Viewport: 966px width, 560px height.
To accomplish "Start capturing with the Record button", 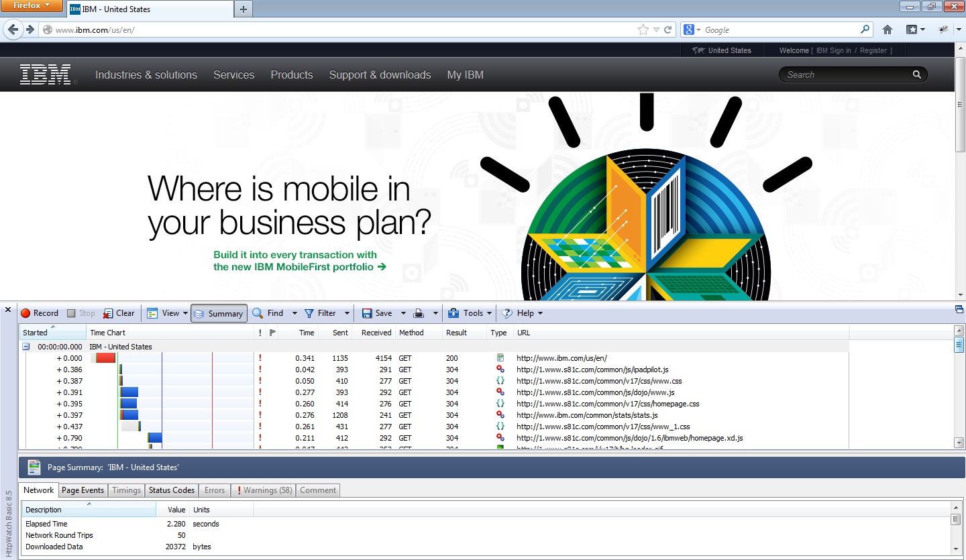I will click(x=40, y=313).
